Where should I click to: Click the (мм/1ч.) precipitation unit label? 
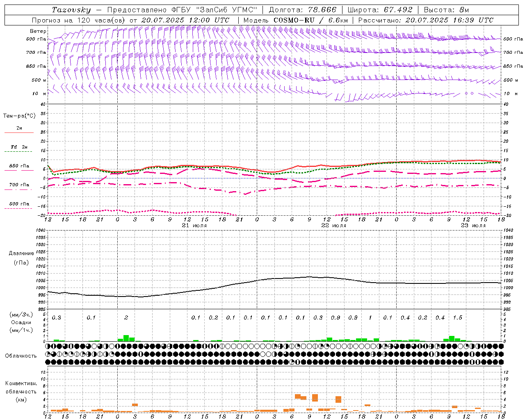[21, 330]
